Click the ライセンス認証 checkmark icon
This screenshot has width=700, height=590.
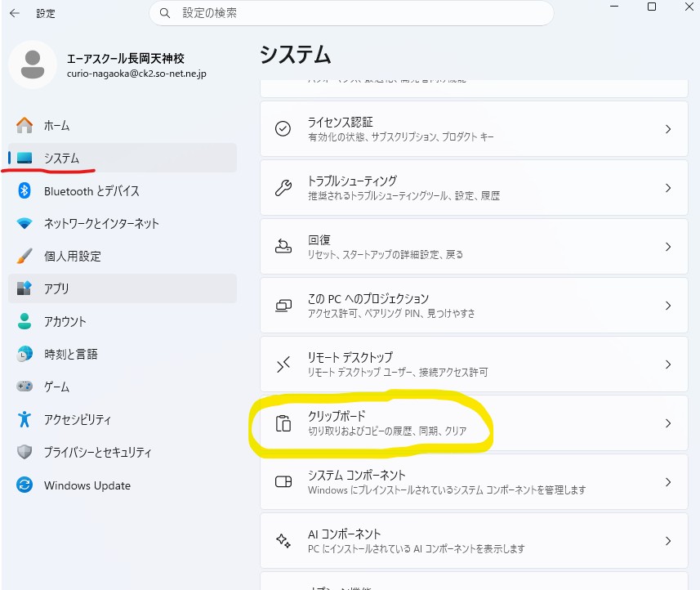(283, 129)
